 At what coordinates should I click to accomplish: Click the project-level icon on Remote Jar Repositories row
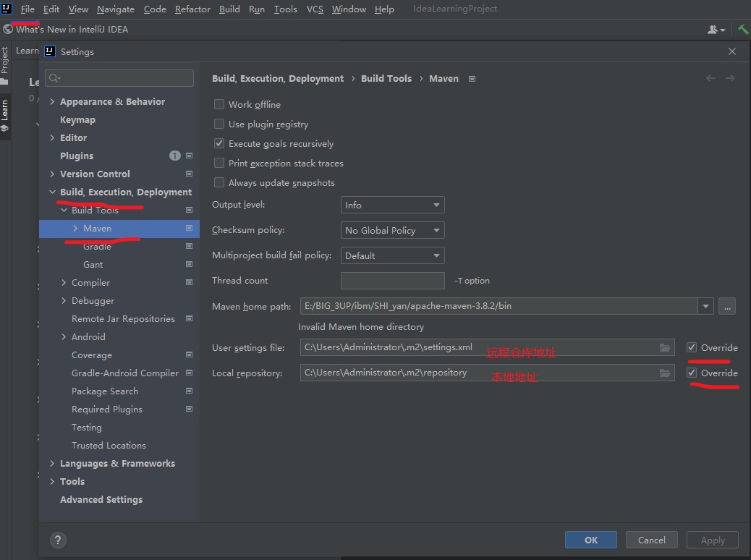189,318
